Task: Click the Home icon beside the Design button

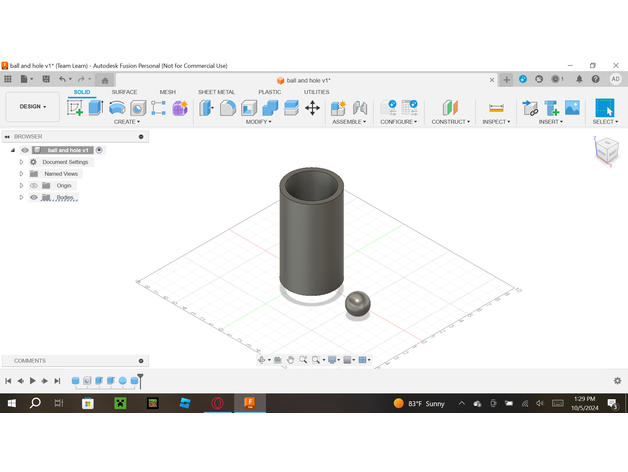Action: [105, 80]
